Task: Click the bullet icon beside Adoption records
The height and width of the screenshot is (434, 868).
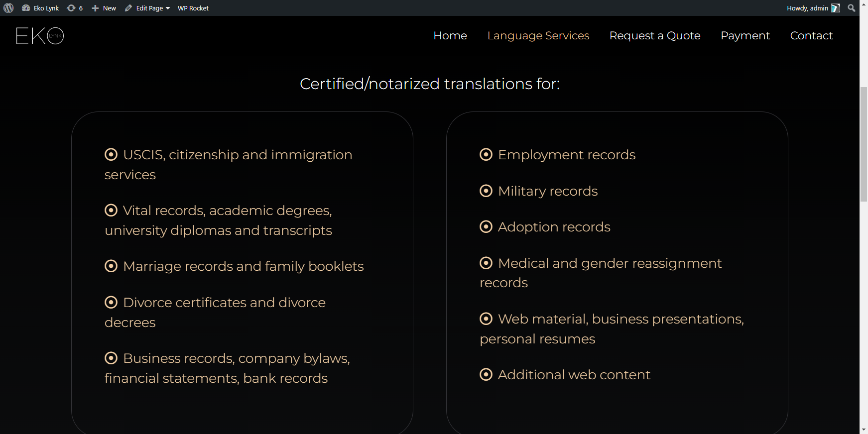Action: coord(486,227)
